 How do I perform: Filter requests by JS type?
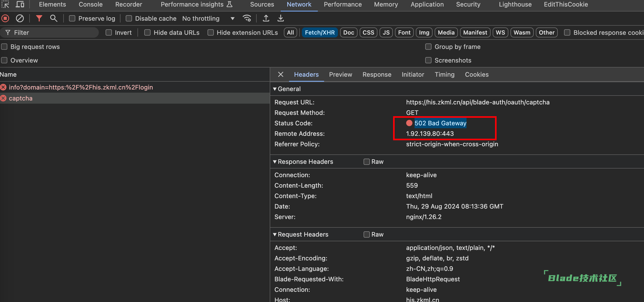[x=386, y=33]
